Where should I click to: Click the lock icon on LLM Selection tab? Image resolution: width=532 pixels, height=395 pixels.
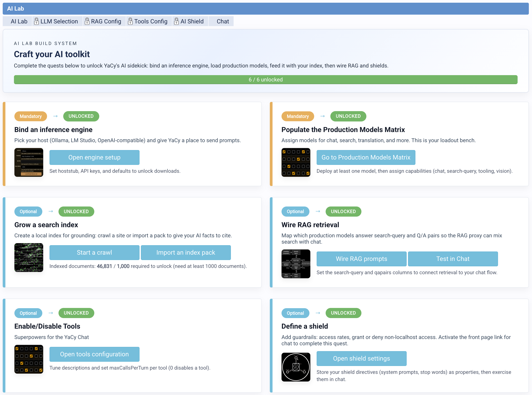coord(36,21)
